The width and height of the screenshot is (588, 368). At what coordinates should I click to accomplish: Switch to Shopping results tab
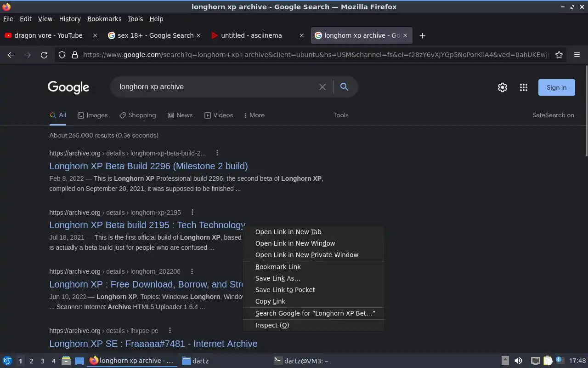(x=137, y=115)
